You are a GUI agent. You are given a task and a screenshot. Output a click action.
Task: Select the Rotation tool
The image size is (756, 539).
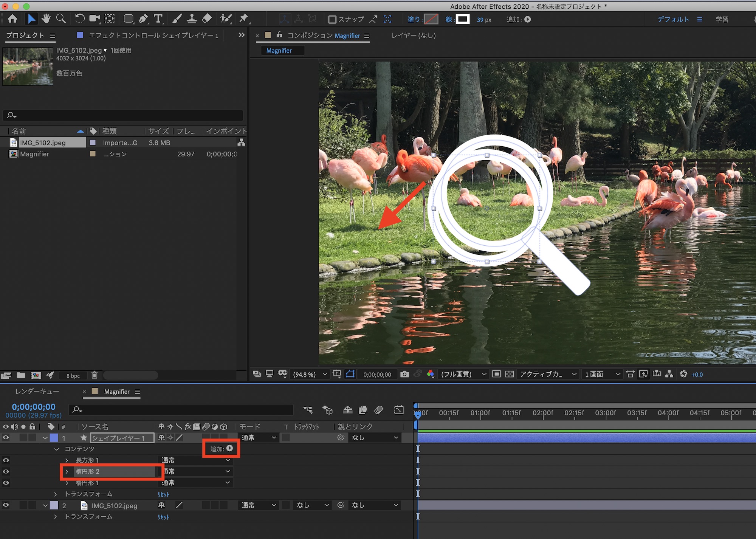tap(79, 19)
